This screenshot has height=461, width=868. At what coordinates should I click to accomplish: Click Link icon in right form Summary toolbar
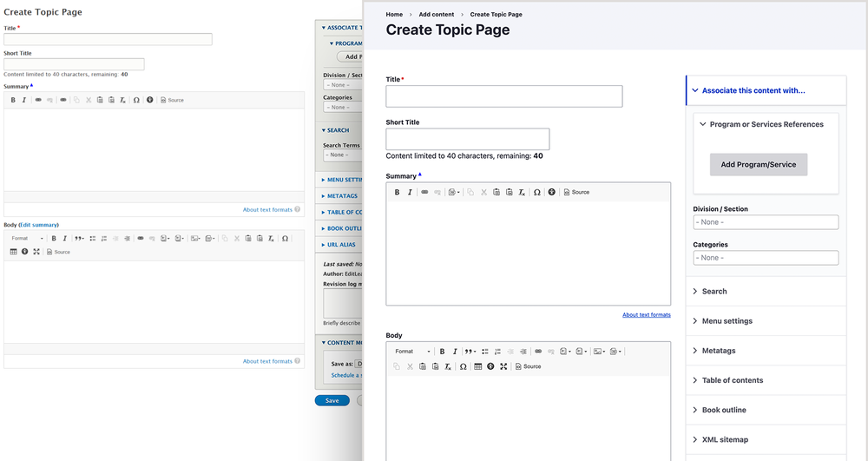pos(424,192)
